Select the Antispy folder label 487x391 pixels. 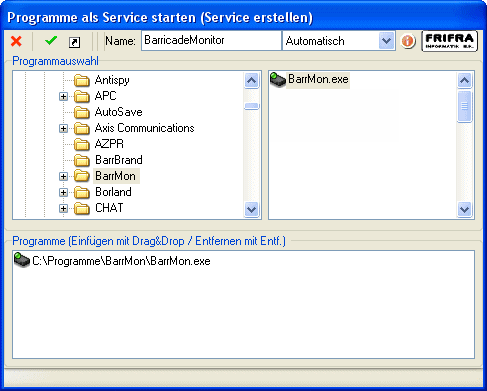click(112, 80)
